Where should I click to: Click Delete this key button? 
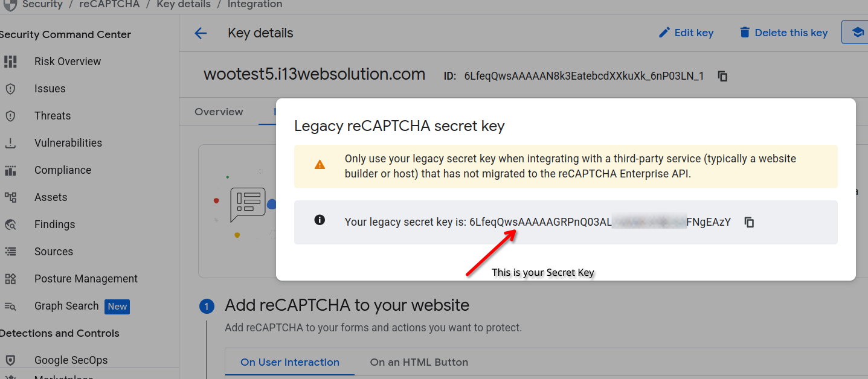coord(783,33)
